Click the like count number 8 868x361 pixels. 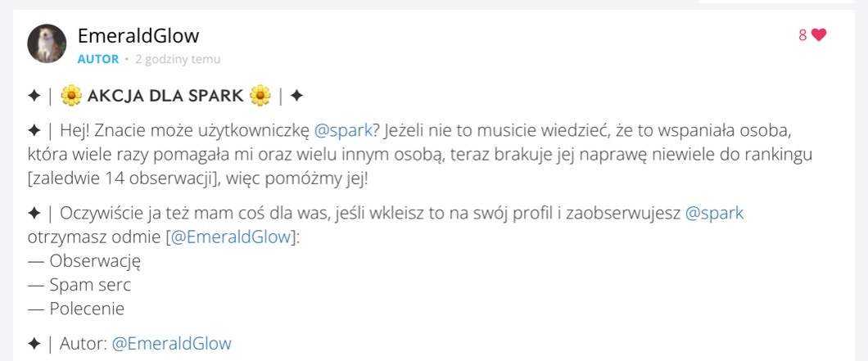(x=802, y=35)
